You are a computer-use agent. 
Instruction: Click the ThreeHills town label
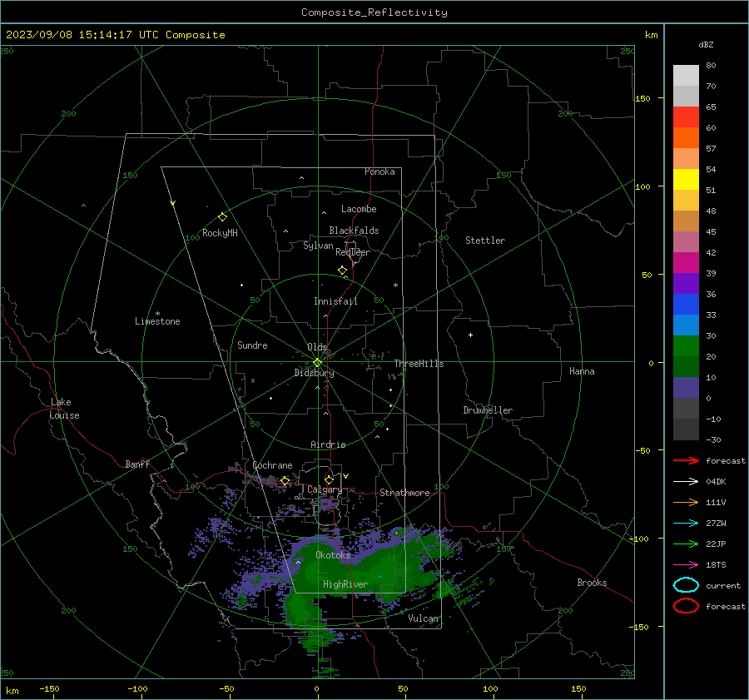[419, 364]
